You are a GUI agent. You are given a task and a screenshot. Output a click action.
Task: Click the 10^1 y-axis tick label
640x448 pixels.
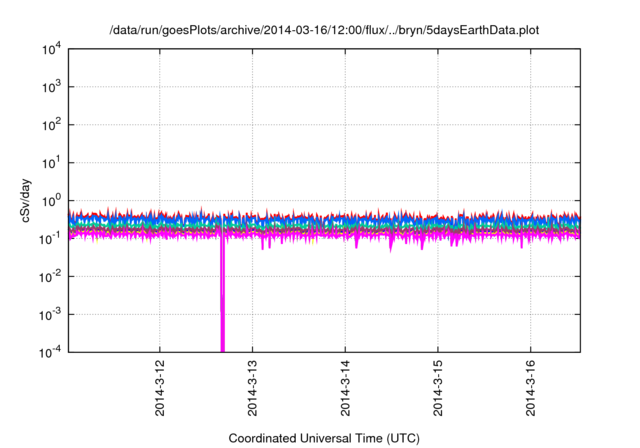click(52, 163)
